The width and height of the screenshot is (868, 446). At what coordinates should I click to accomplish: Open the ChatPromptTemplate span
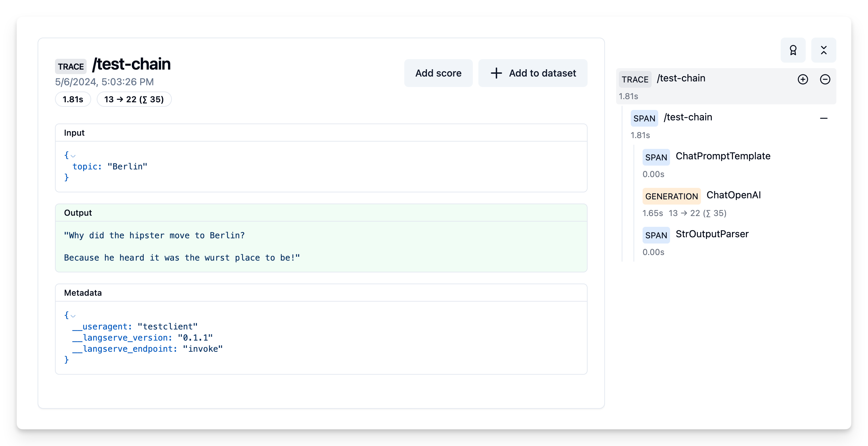[x=723, y=156]
